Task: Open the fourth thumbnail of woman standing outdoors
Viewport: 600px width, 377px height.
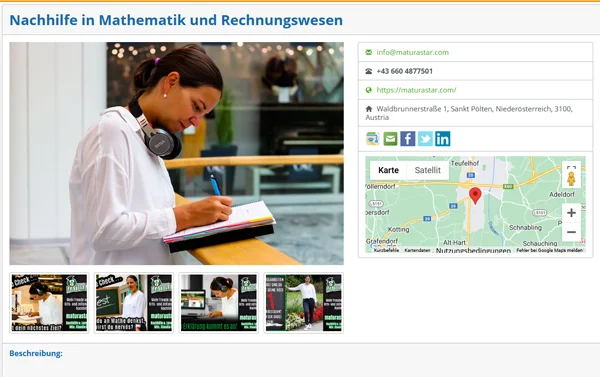Action: [x=303, y=303]
